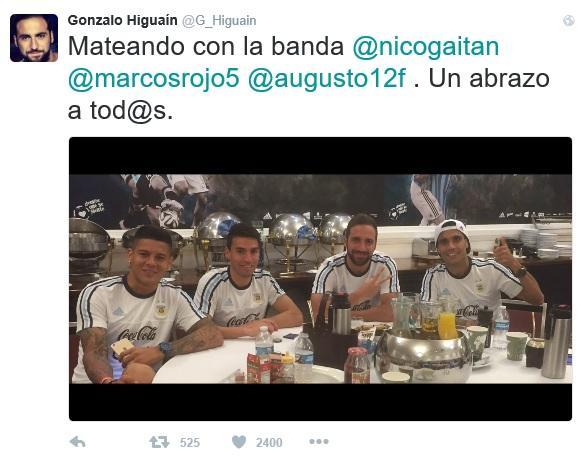Like the tweet with the heart icon
Screen dimensions: 581x460
click(x=239, y=441)
